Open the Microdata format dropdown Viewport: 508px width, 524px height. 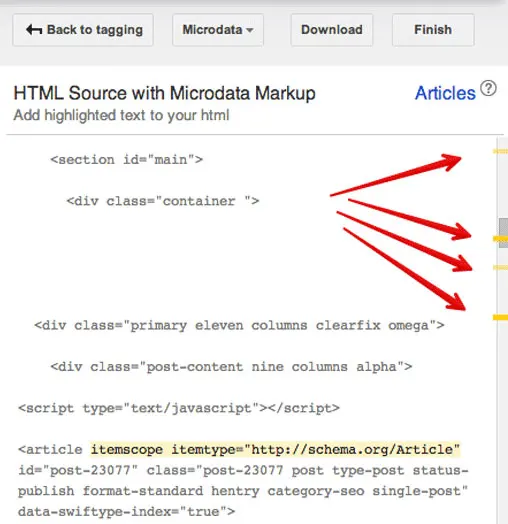[x=218, y=30]
